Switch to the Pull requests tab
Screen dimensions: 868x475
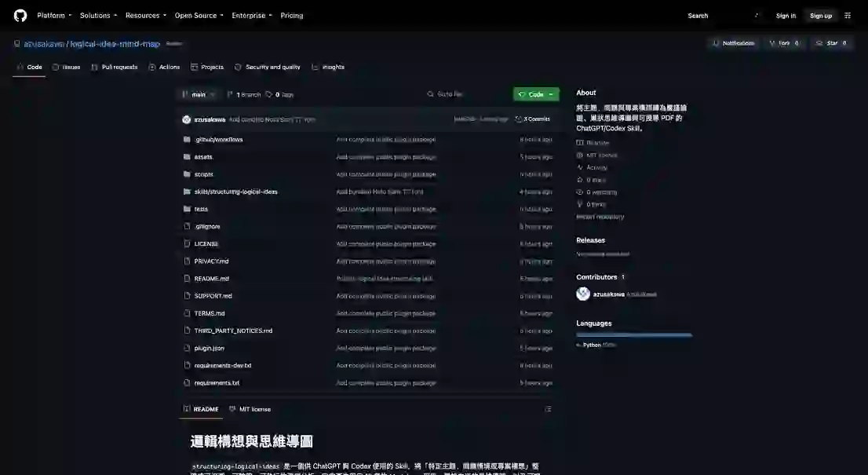[x=114, y=67]
